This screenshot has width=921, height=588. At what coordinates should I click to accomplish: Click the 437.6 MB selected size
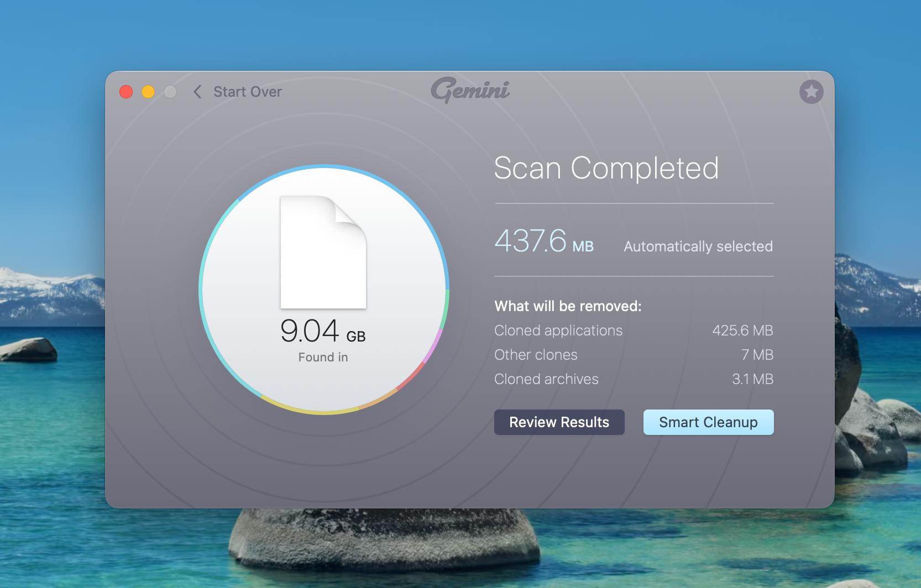(x=543, y=242)
